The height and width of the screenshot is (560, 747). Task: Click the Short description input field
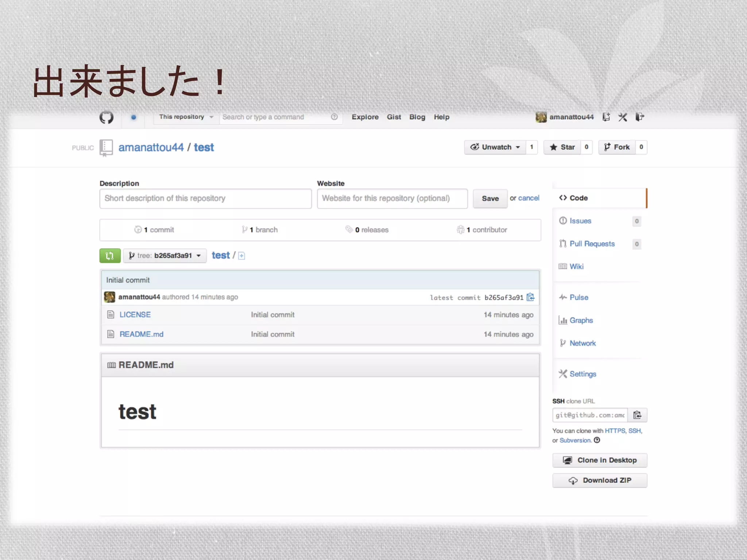point(205,199)
